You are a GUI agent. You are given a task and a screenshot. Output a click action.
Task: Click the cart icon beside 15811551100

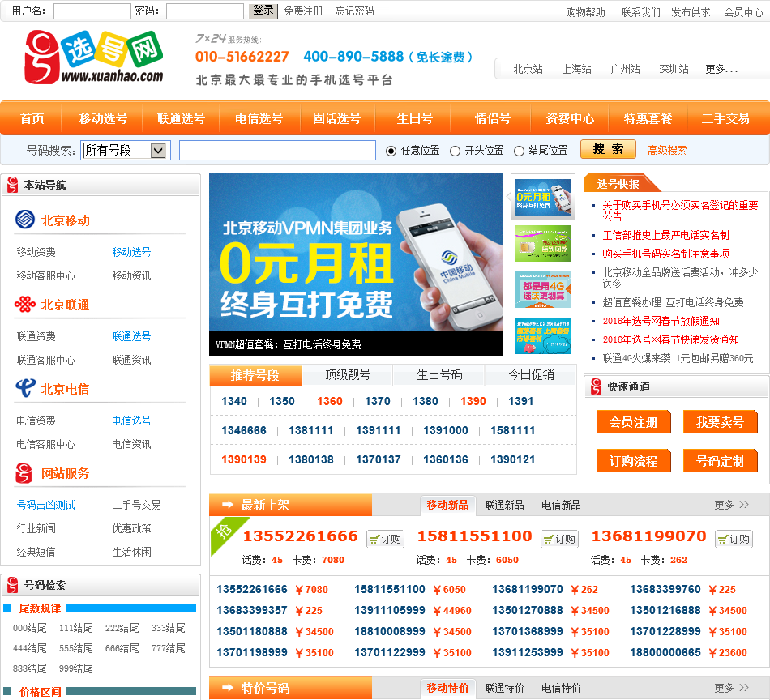549,540
